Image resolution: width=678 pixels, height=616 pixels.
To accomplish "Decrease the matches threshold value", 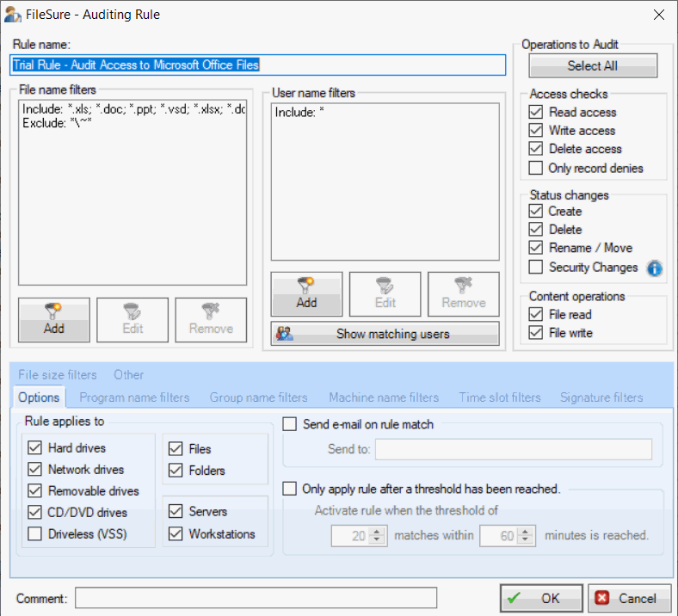I will [377, 540].
